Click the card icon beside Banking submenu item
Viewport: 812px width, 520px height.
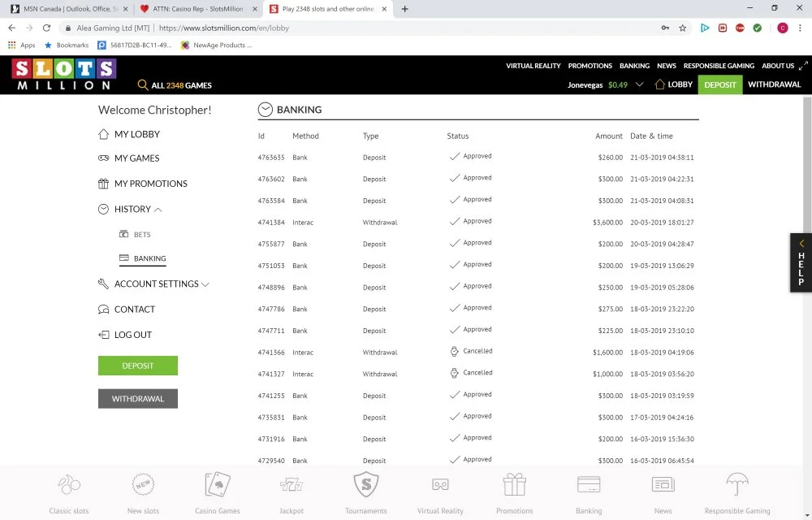[123, 258]
